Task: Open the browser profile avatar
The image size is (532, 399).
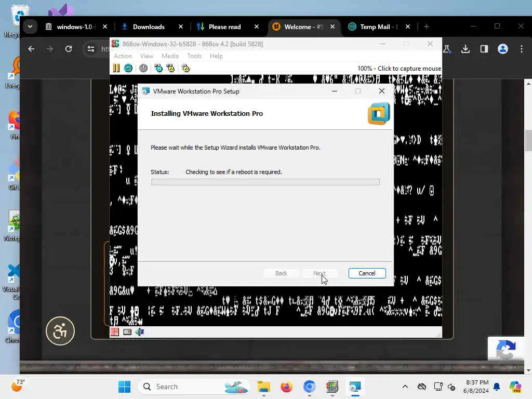Action: 503,49
